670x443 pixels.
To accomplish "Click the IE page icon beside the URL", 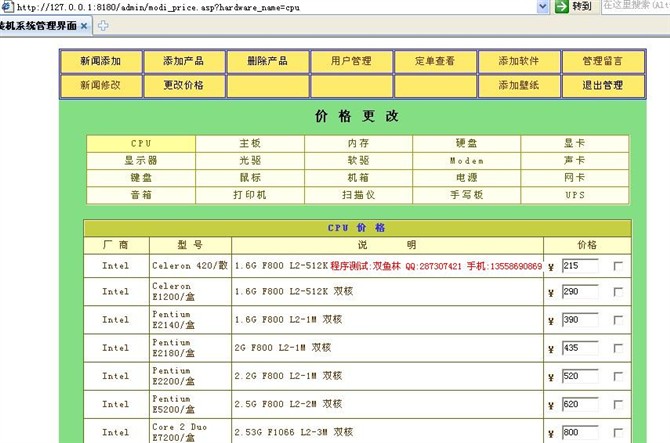I will (x=7, y=6).
